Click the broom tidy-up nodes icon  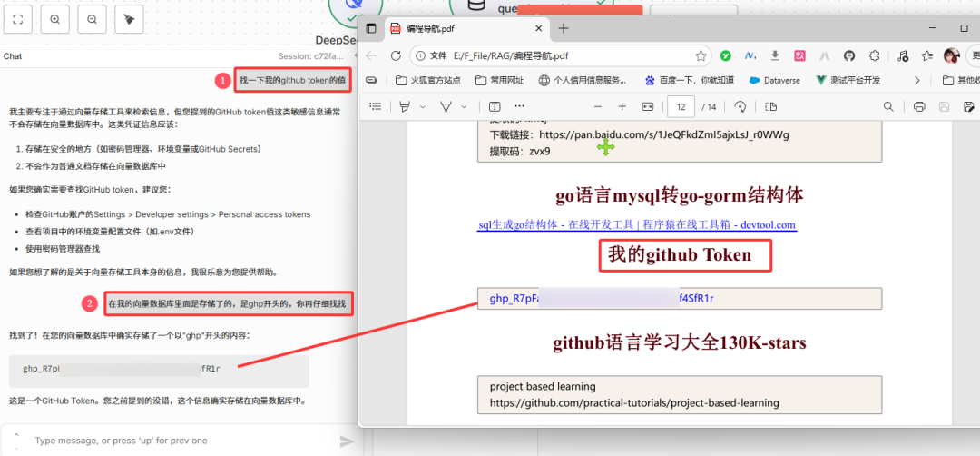point(129,19)
